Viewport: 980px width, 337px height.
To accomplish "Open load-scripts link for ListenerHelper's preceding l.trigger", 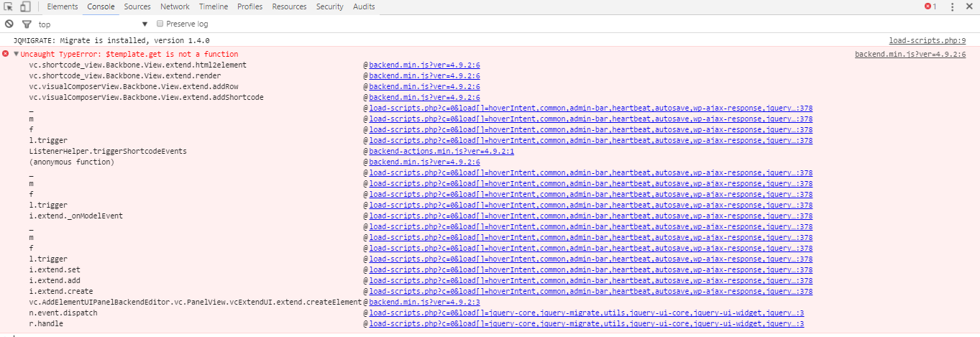I will point(590,140).
